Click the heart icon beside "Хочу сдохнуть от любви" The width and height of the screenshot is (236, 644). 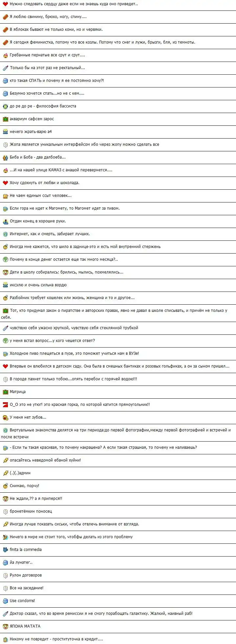(5, 183)
